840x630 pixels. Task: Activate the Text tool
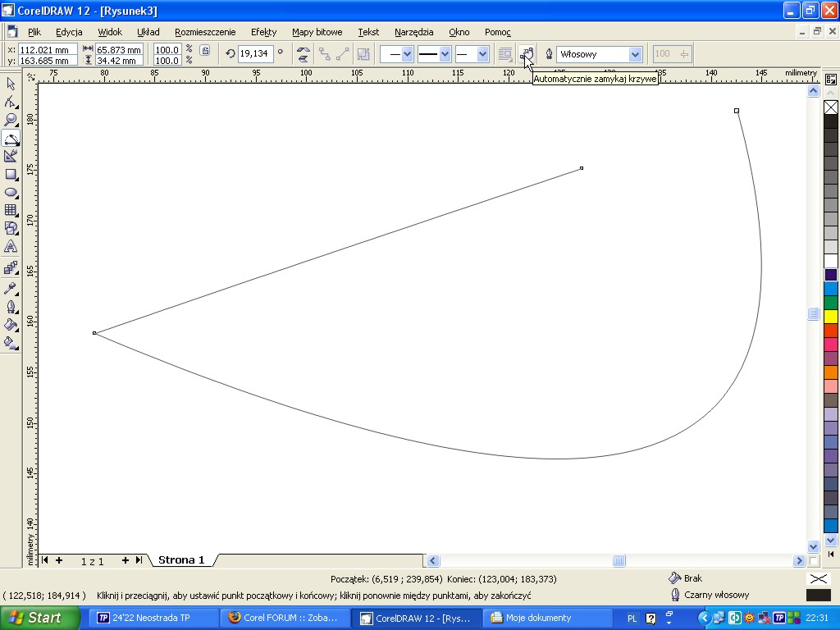click(11, 246)
